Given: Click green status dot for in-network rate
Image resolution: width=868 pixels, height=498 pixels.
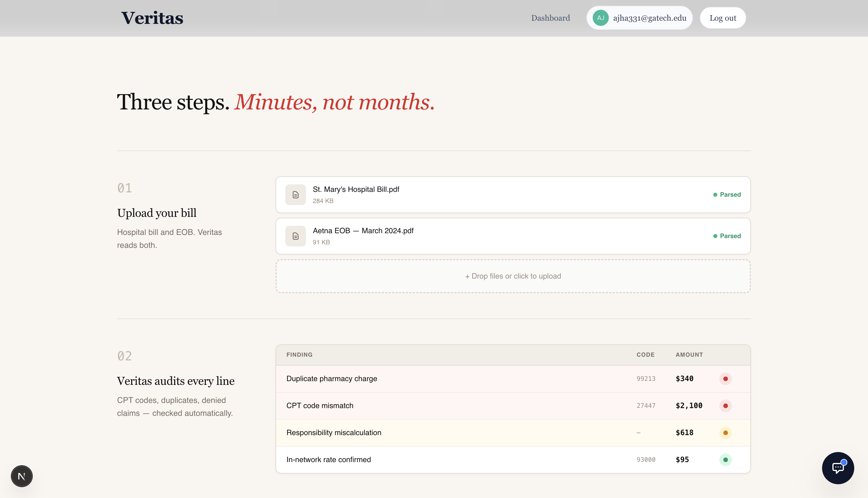Looking at the screenshot, I should [x=725, y=460].
